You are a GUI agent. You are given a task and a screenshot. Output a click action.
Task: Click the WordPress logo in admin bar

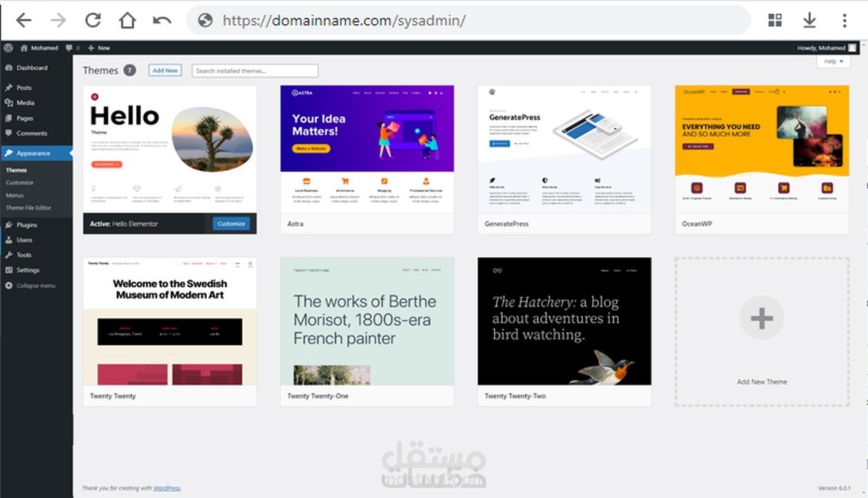(x=8, y=48)
